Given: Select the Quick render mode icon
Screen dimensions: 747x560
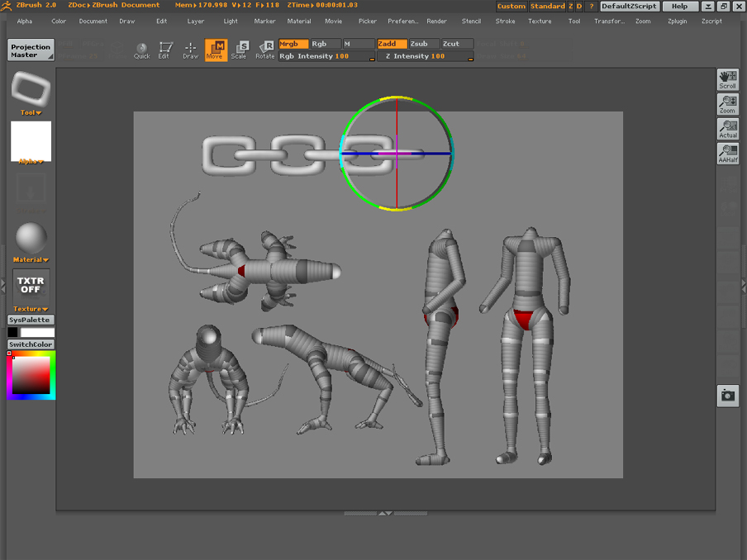Looking at the screenshot, I should click(141, 50).
